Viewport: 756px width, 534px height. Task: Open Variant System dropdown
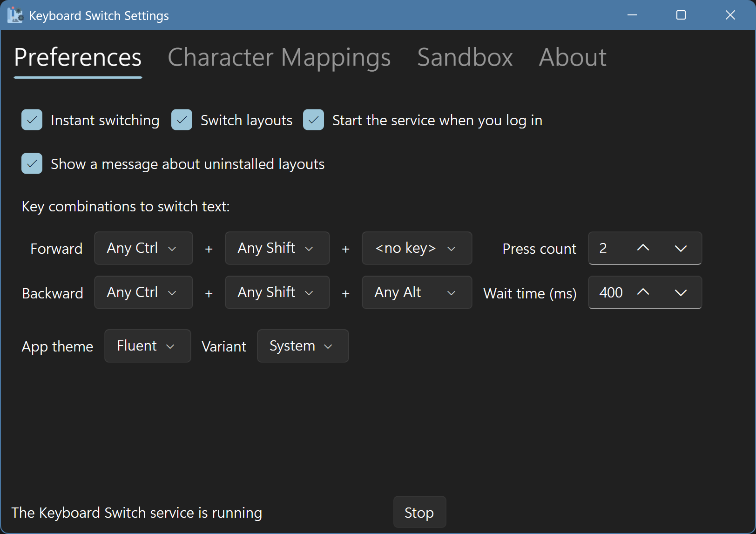click(303, 346)
